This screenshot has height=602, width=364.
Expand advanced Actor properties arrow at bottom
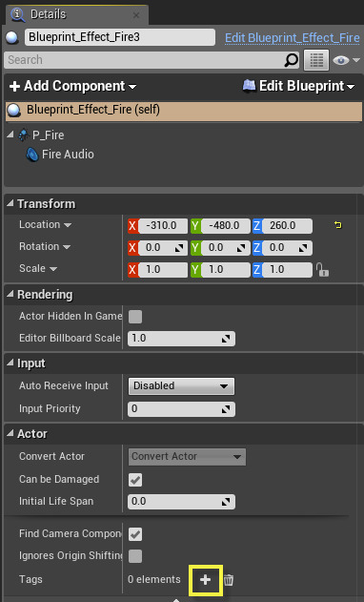(x=176, y=600)
